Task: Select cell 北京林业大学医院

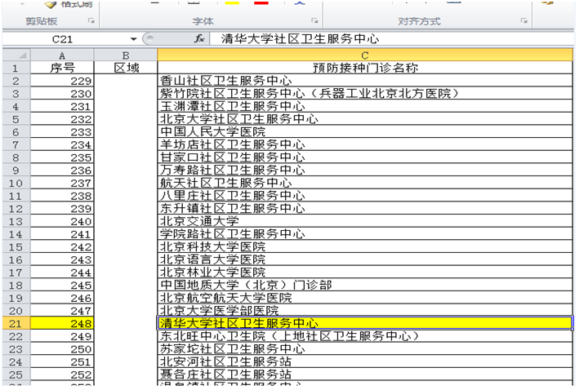Action: (365, 273)
